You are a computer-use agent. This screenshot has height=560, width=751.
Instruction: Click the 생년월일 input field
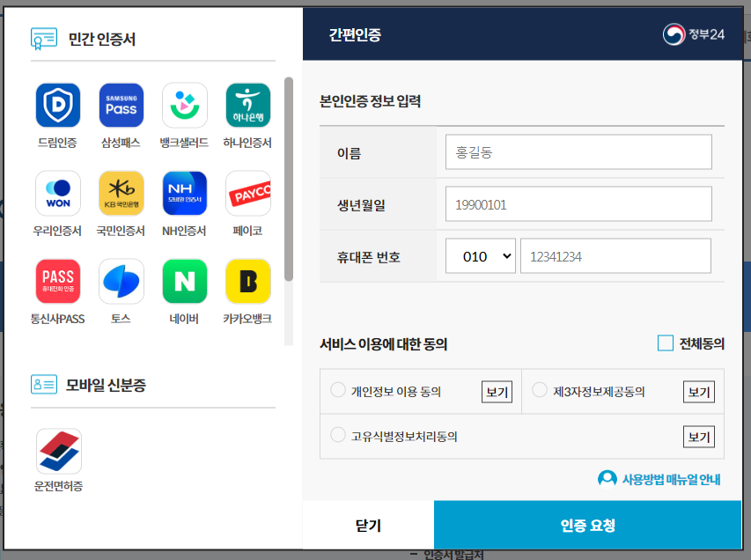coord(578,204)
